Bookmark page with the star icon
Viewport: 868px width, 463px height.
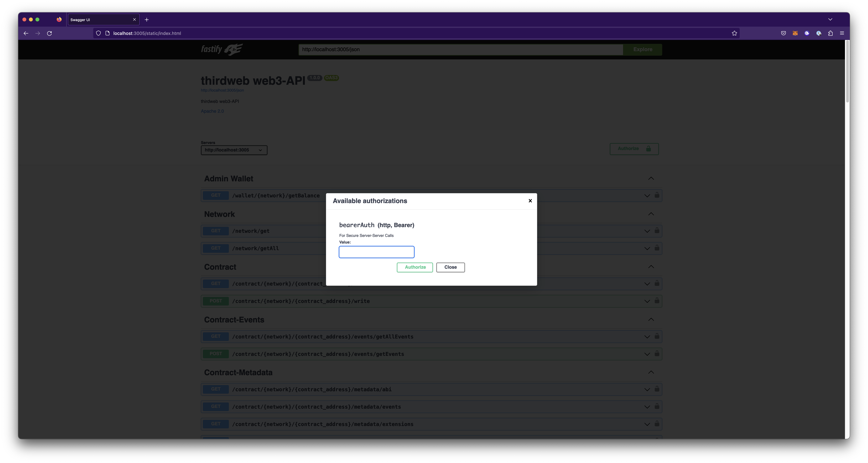pyautogui.click(x=734, y=33)
